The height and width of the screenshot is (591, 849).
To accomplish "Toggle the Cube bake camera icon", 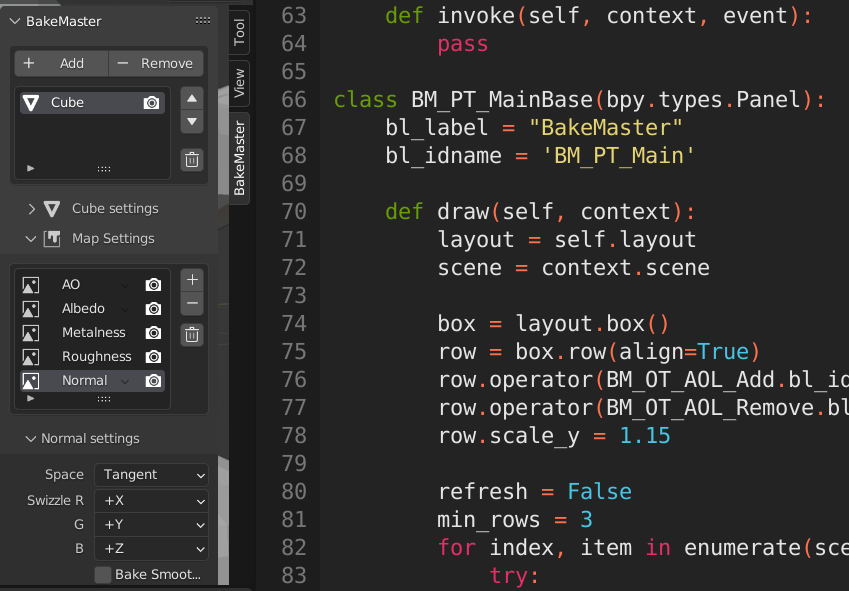I will [152, 103].
